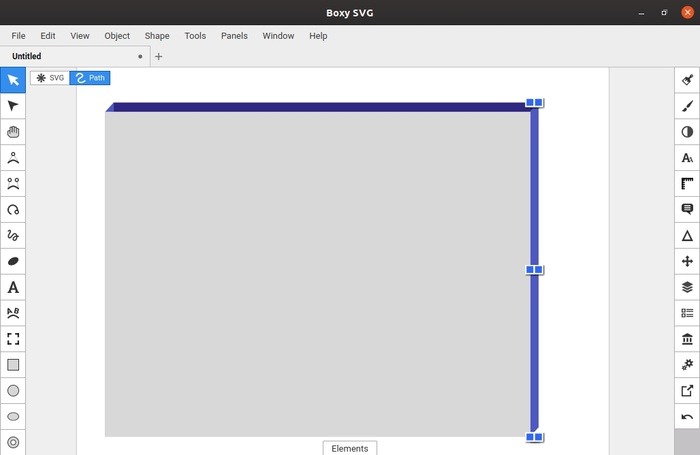Select the Ellipse tool

click(13, 417)
